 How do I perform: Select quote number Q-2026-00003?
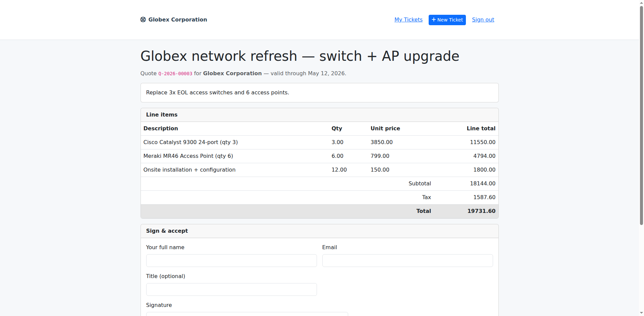(175, 74)
